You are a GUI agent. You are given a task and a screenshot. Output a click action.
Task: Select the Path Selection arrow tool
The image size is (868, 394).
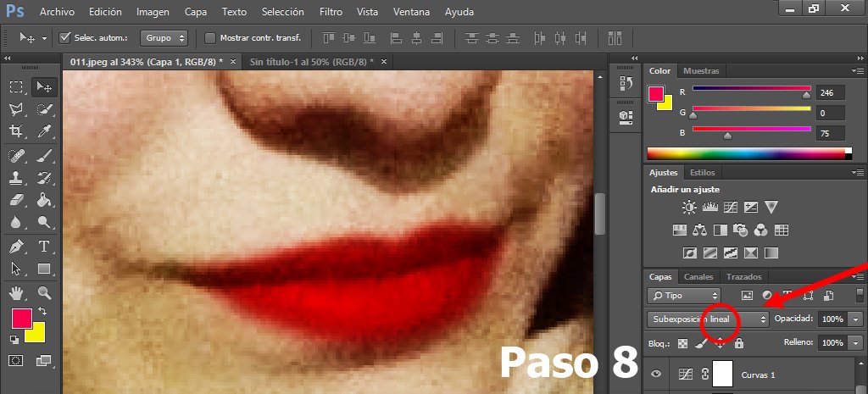pyautogui.click(x=16, y=269)
